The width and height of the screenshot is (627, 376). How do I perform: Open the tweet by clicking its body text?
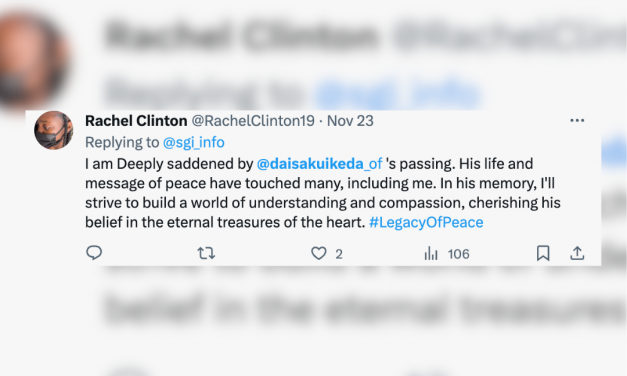click(323, 193)
